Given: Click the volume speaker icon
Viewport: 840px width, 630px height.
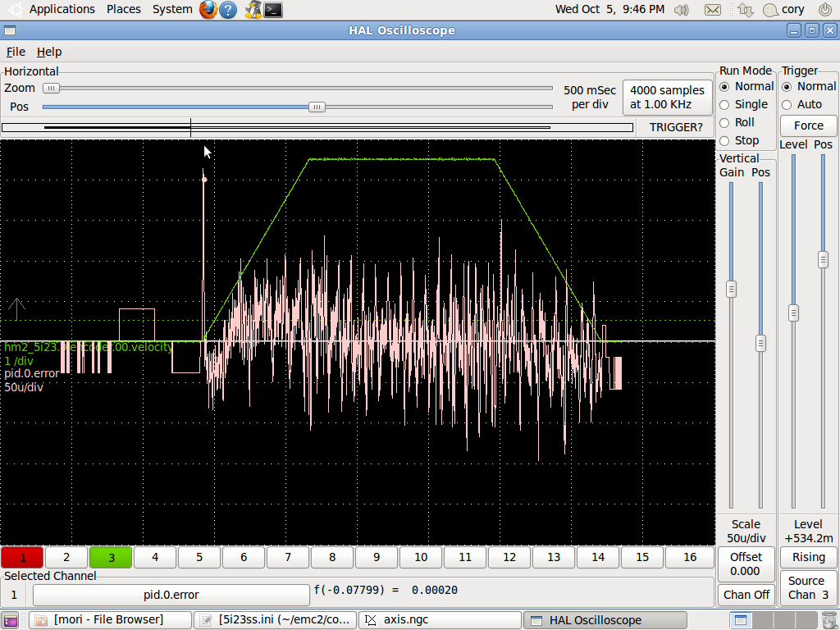Looking at the screenshot, I should 682,10.
